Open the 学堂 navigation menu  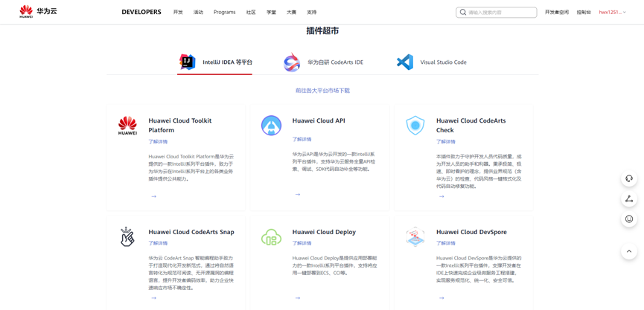coord(271,13)
